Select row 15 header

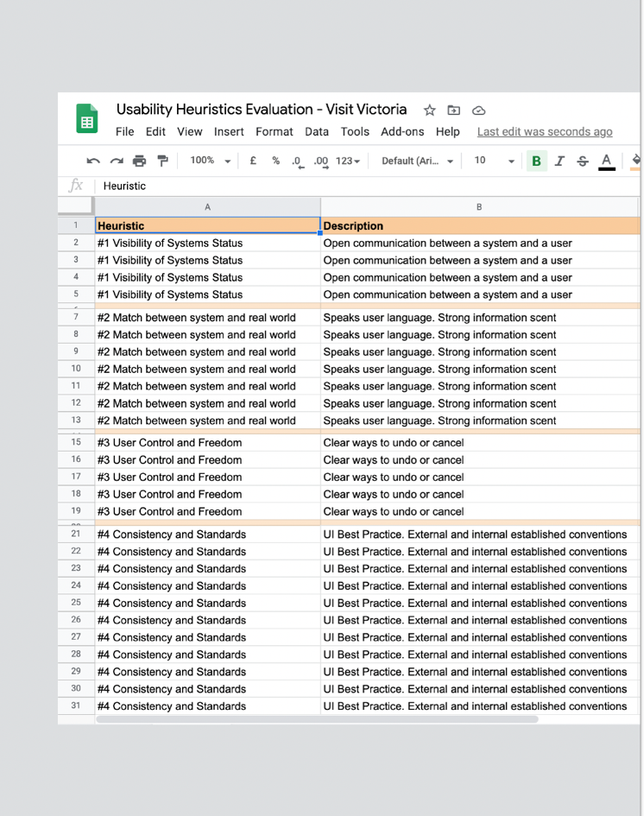[x=76, y=442]
